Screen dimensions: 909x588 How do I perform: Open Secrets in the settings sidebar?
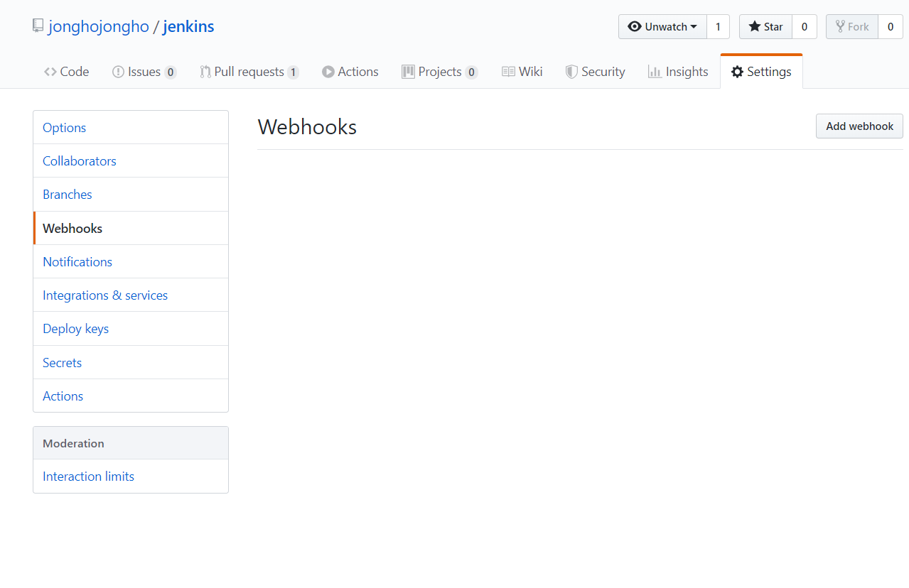(131, 363)
